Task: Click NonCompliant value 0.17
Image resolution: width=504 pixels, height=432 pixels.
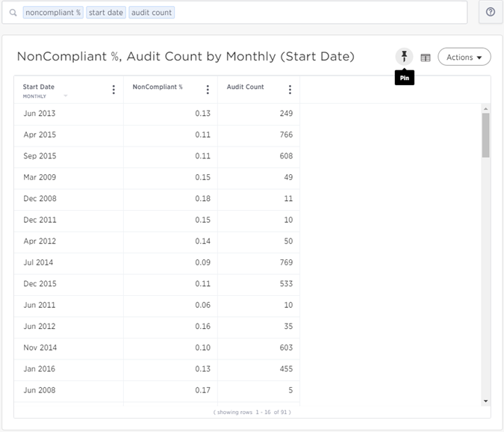Action: coord(202,390)
